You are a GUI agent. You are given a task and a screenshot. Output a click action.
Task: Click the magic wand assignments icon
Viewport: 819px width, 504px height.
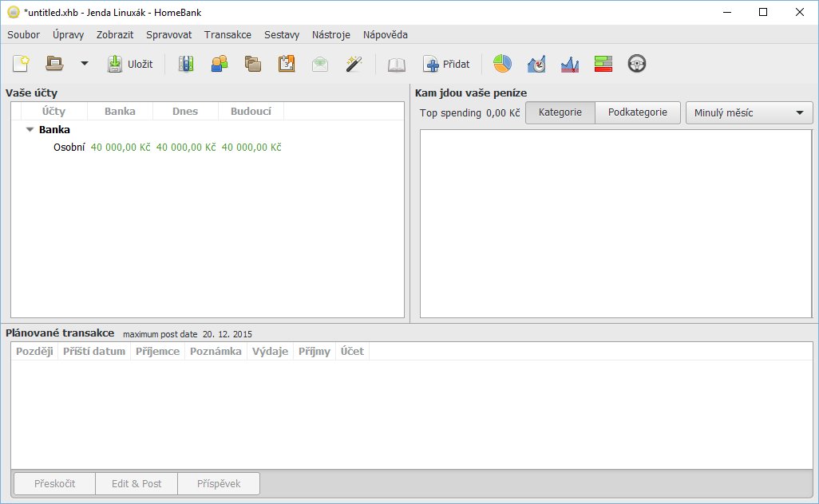pyautogui.click(x=354, y=64)
